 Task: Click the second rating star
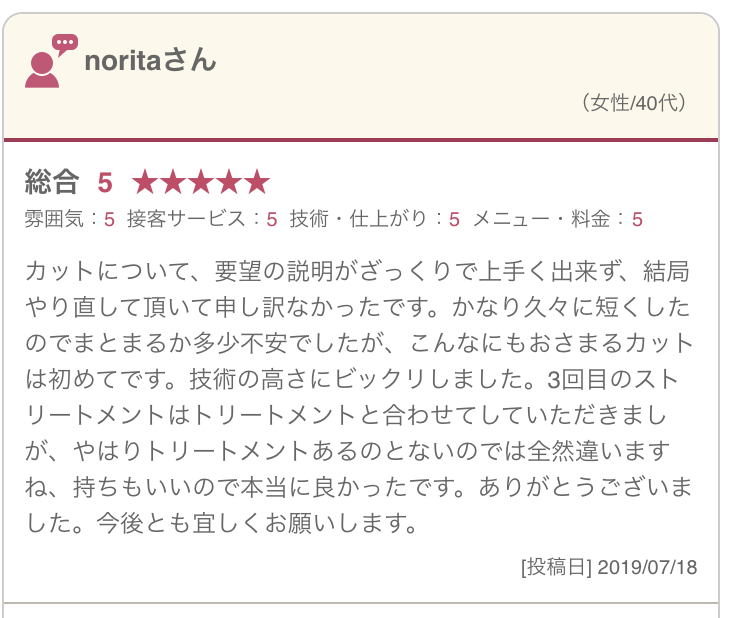[173, 182]
